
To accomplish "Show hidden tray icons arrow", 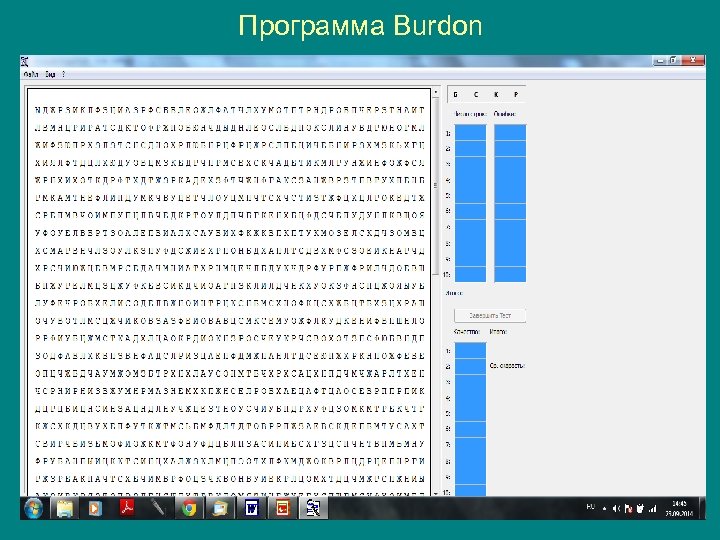I will (x=604, y=508).
